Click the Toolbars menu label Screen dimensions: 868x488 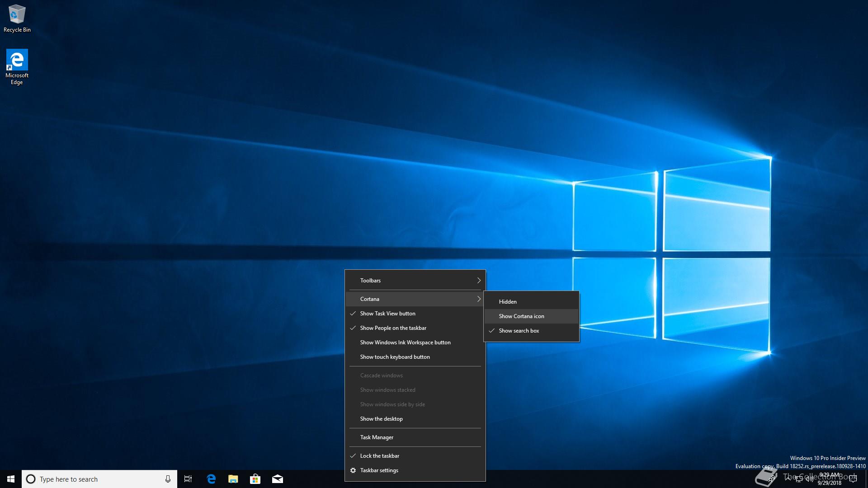(370, 281)
